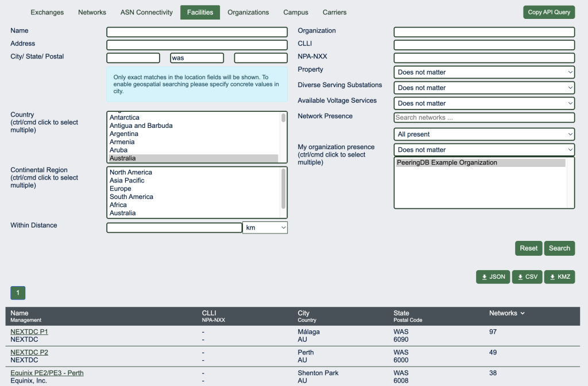Click the Copy API Query button
Screen dimensions: 588x386
[x=549, y=12]
